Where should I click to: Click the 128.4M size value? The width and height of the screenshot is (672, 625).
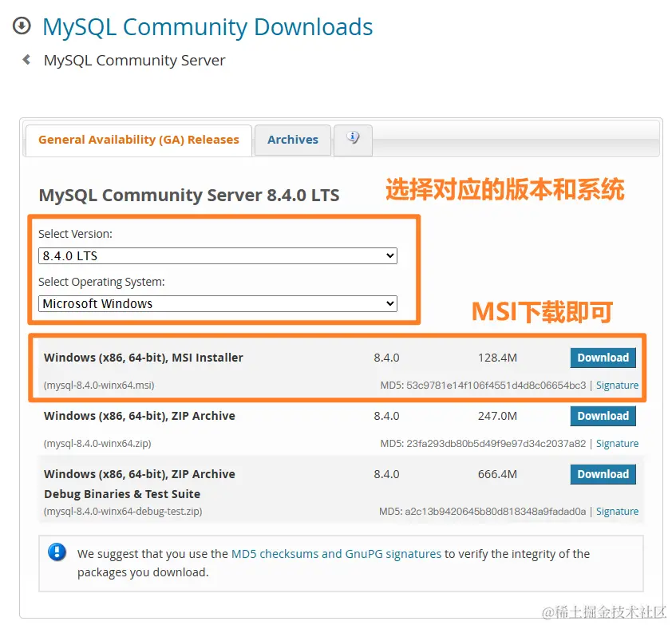[x=497, y=358]
